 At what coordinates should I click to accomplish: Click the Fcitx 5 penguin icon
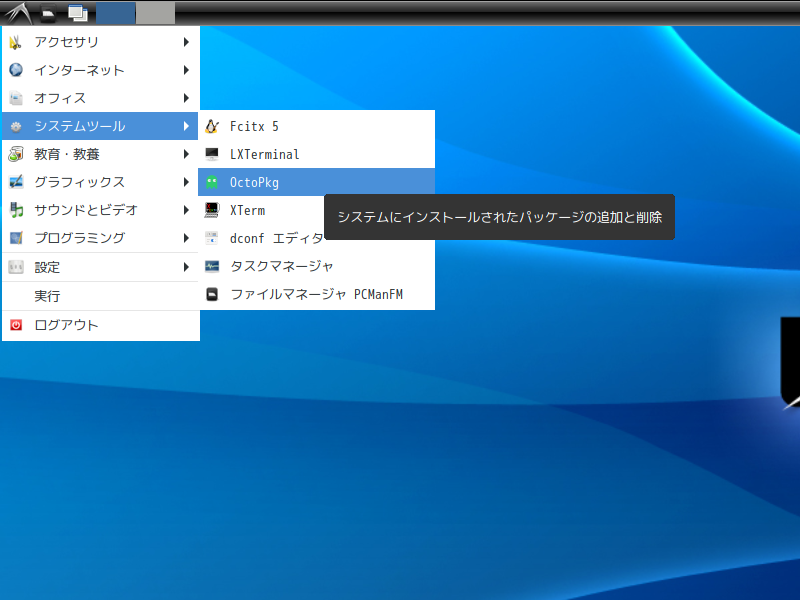click(212, 126)
